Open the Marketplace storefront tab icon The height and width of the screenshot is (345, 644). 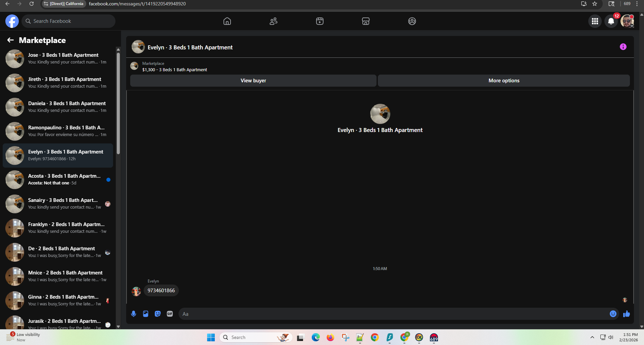click(366, 21)
